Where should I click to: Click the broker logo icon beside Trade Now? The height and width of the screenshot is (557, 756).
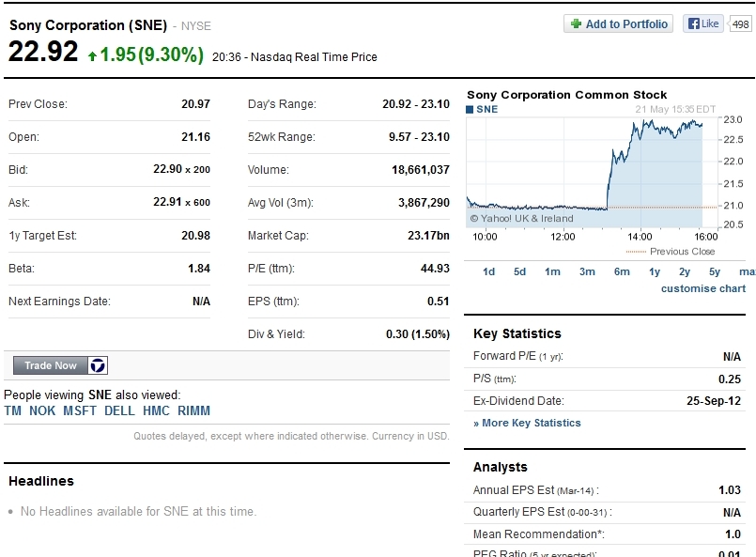click(98, 365)
